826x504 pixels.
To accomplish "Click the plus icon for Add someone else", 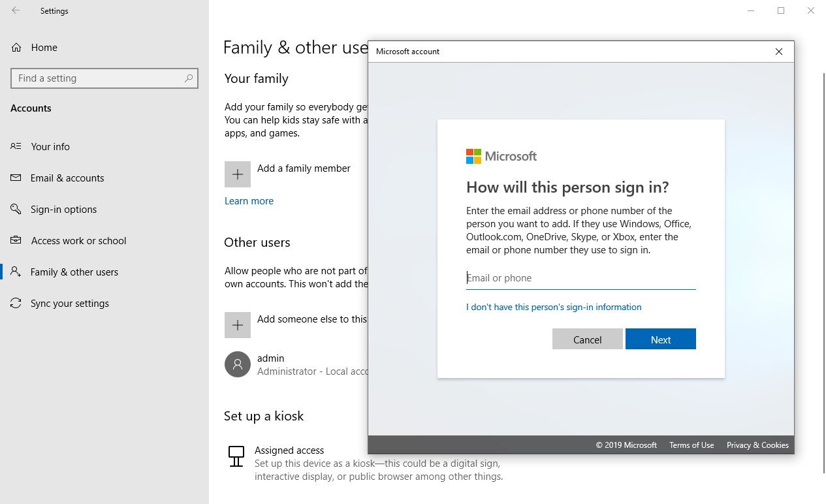I will coord(238,324).
